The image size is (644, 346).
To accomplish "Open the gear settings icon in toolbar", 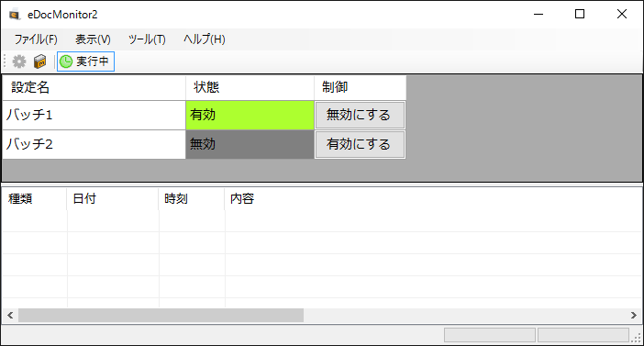I will [19, 61].
